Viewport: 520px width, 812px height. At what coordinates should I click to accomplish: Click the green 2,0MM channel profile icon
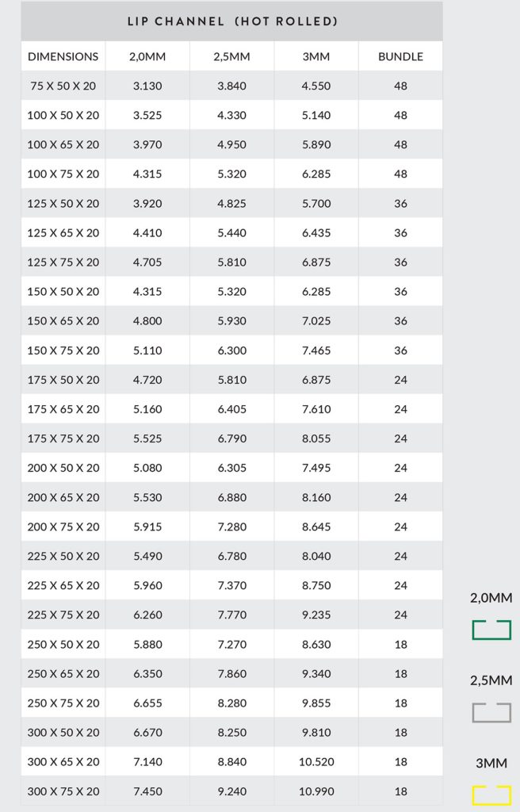click(x=491, y=630)
